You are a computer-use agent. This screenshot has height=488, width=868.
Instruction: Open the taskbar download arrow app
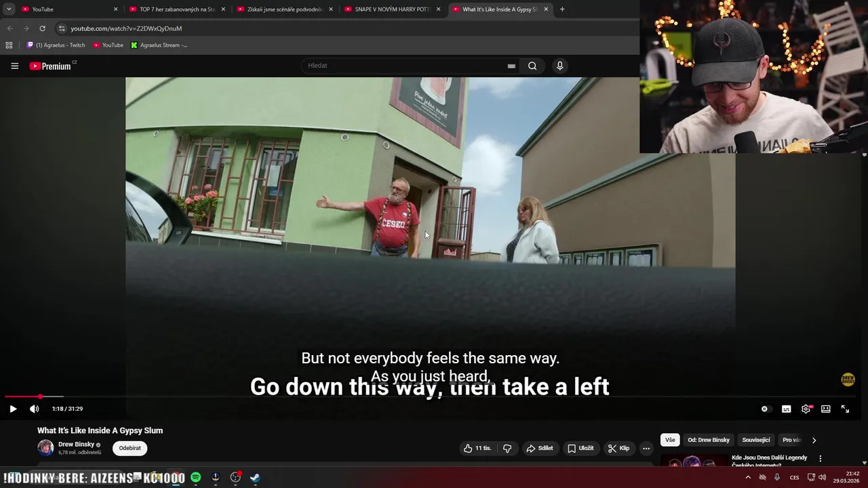pyautogui.click(x=216, y=477)
